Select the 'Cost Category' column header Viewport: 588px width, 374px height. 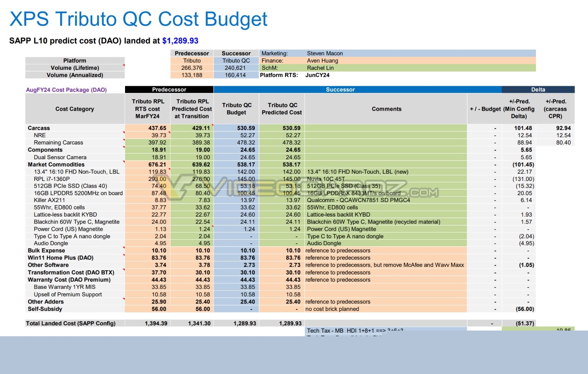75,109
